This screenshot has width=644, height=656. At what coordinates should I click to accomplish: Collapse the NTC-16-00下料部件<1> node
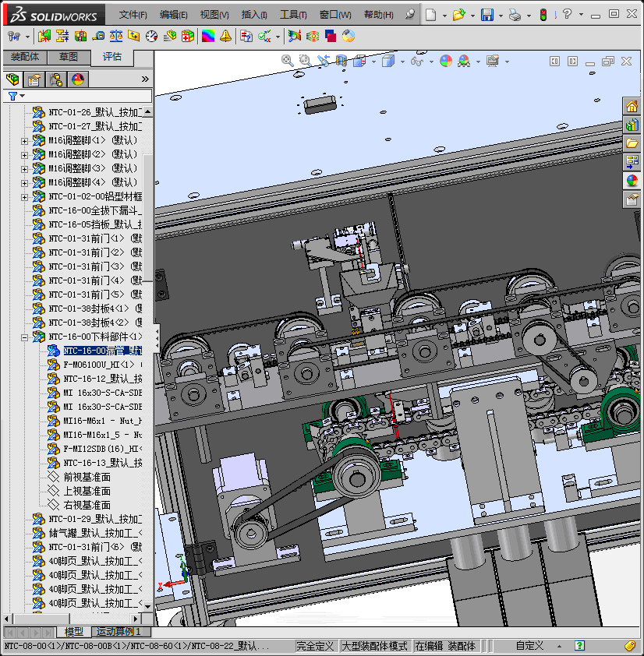(24, 337)
